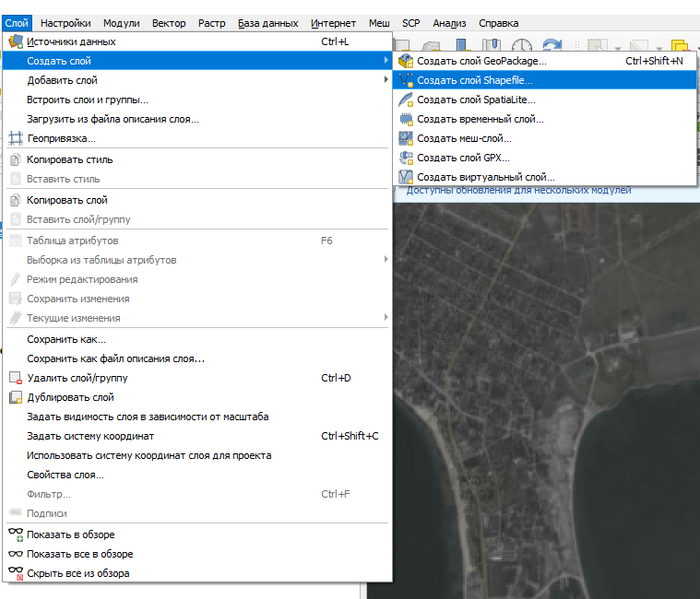This screenshot has height=599, width=700.
Task: Click the Data Sources manager icon
Action: coord(16,41)
